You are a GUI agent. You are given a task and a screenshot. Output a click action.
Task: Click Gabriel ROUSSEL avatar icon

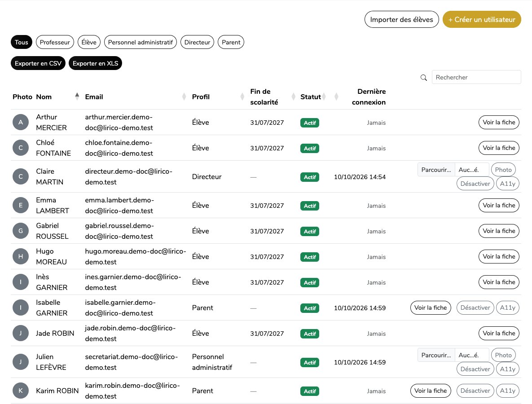pyautogui.click(x=21, y=231)
